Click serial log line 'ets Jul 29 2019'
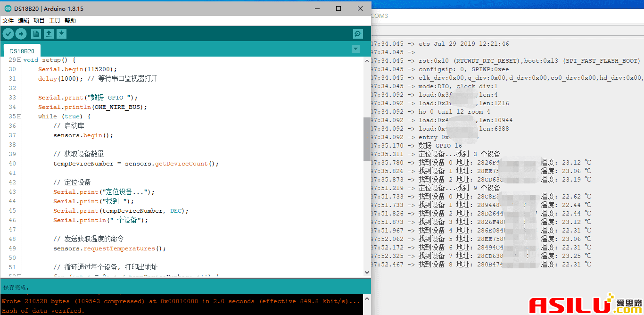This screenshot has height=315, width=644. [x=464, y=44]
